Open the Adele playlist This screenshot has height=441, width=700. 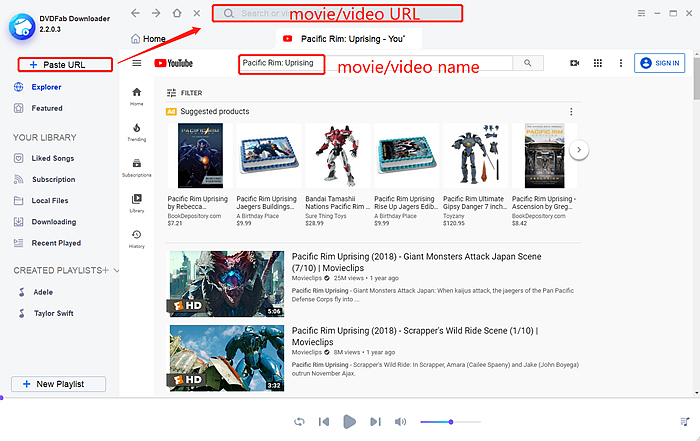click(x=36, y=292)
